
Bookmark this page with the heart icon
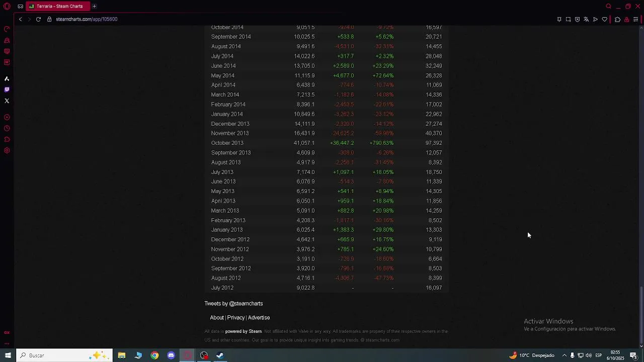point(604,20)
